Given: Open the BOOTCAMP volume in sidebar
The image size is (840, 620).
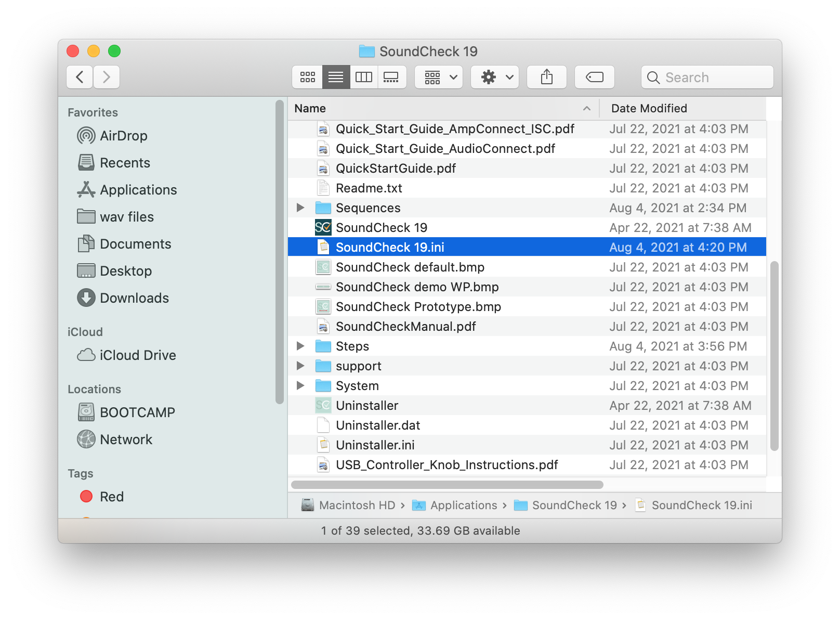Looking at the screenshot, I should [x=126, y=412].
